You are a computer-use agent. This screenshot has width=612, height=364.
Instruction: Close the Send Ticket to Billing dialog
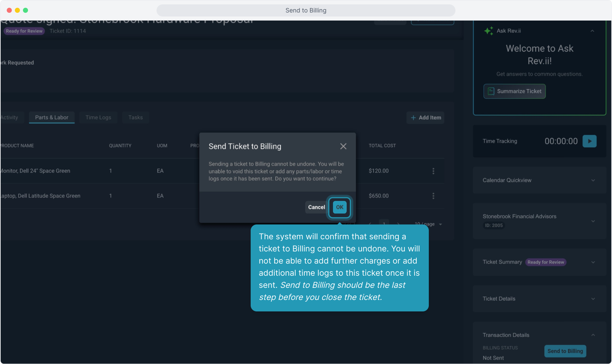(x=343, y=146)
